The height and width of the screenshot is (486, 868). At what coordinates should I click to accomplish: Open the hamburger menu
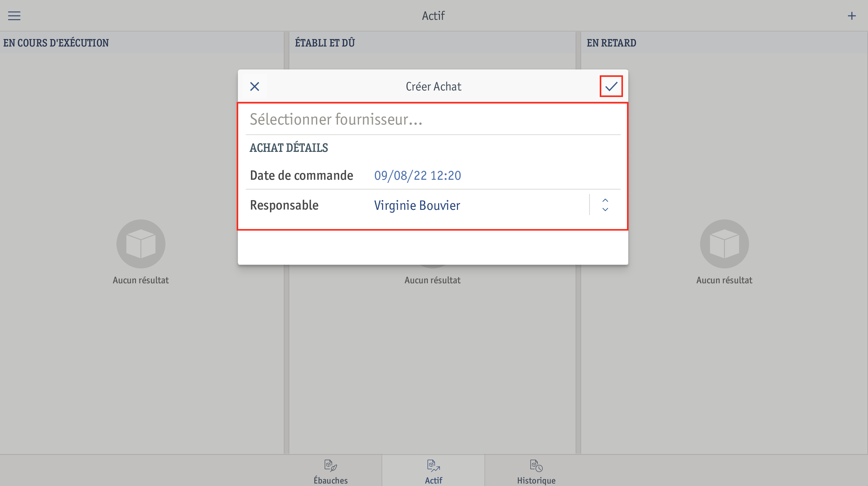14,16
